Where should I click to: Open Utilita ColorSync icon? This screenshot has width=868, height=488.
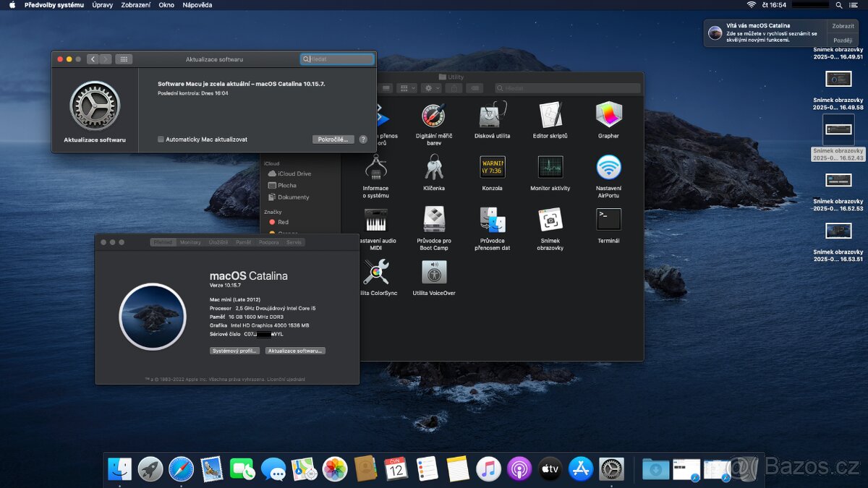pyautogui.click(x=375, y=272)
